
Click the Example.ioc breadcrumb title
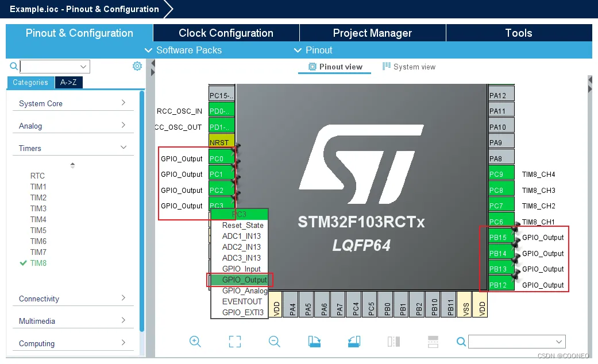point(84,9)
